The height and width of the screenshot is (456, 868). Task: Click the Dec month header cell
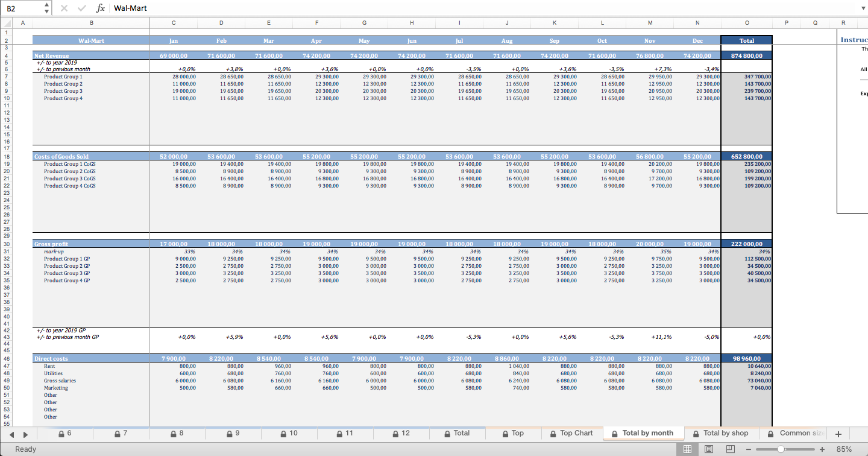click(x=697, y=40)
